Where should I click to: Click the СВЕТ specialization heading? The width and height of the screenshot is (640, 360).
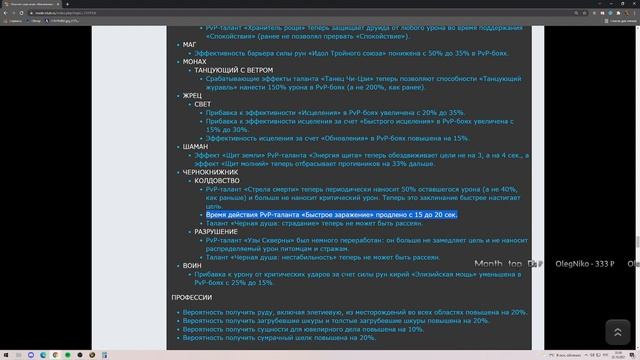click(x=202, y=104)
